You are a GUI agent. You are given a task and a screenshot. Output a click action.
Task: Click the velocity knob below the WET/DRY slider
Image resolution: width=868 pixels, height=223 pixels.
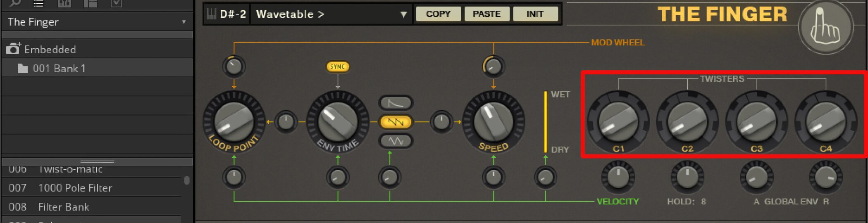click(x=546, y=177)
